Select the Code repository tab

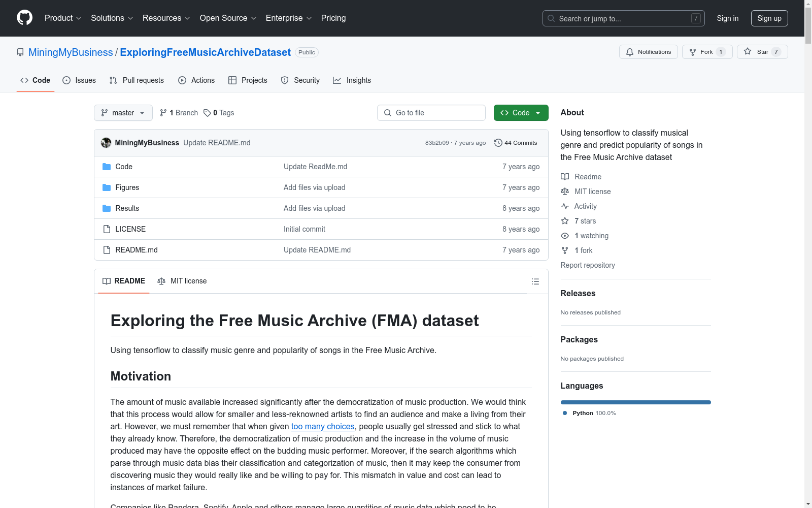click(x=36, y=80)
